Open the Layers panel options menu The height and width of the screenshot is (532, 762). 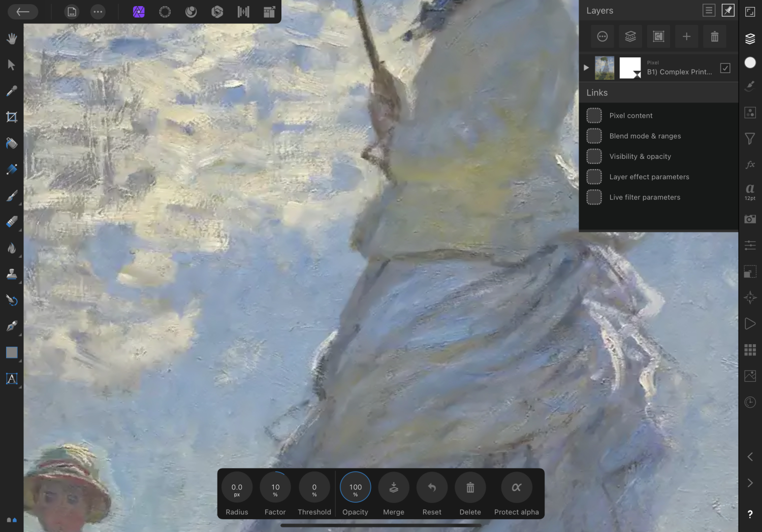click(709, 10)
